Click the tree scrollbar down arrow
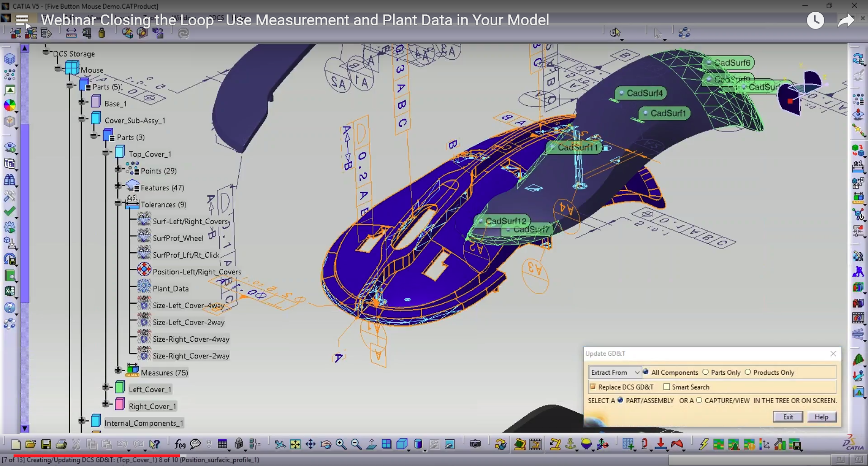The height and width of the screenshot is (466, 868). pos(25,428)
